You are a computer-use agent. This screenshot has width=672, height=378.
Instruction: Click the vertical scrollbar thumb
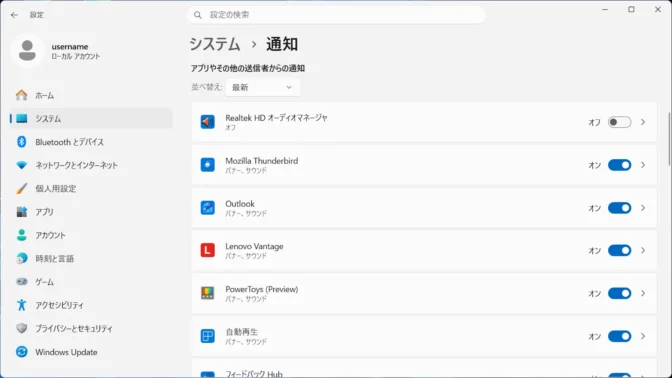coord(669,139)
